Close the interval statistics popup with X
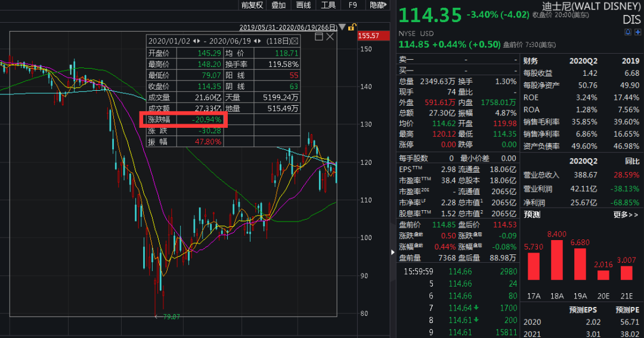Viewport: 644px width, 338px height. [x=330, y=37]
